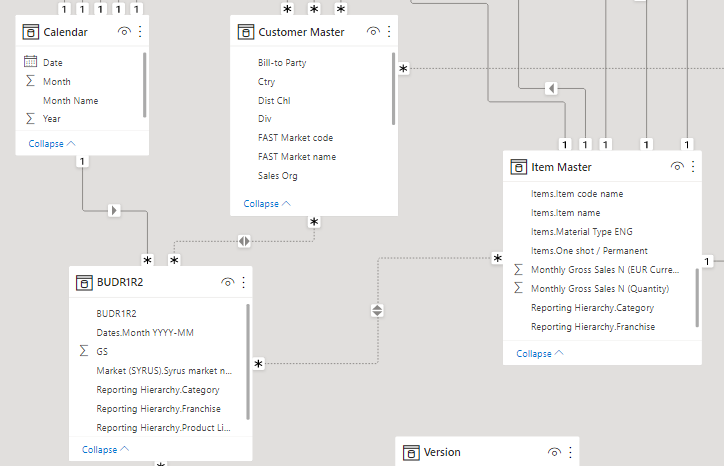This screenshot has height=466, width=724.
Task: Select the Bill-to Party field
Action: pos(282,62)
